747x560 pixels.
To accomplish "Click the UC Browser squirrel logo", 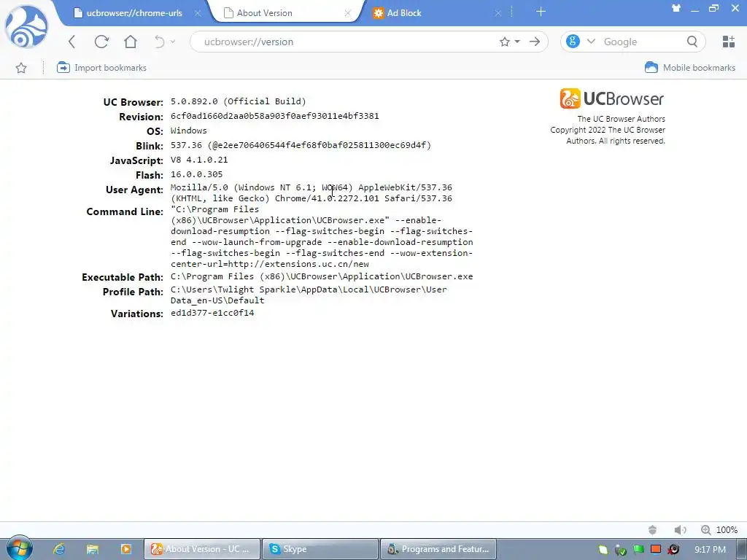I will coord(26,27).
